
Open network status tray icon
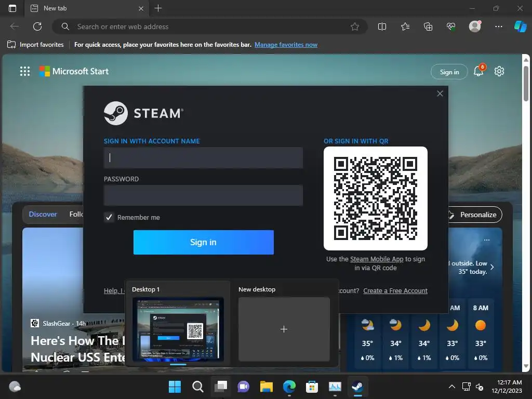[466, 387]
